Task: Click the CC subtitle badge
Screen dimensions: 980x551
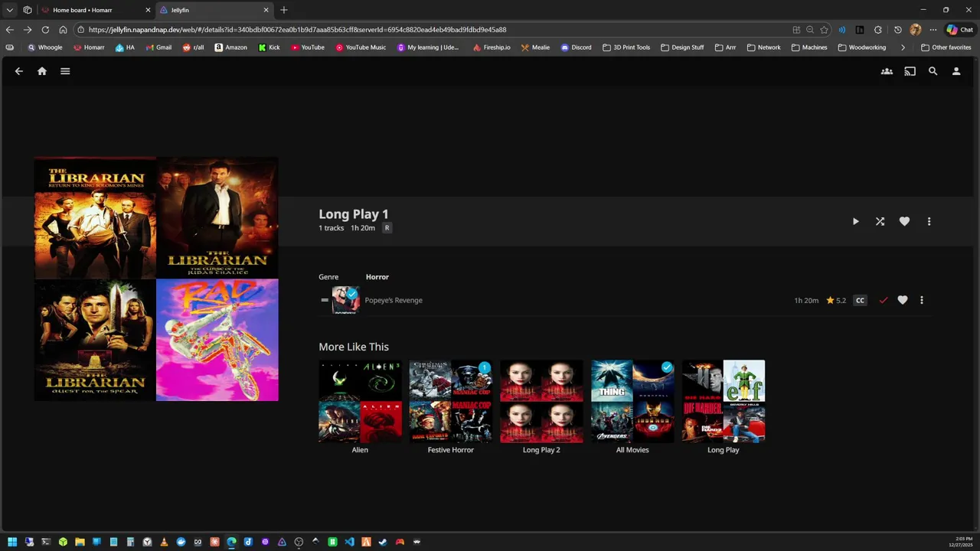Action: point(860,300)
